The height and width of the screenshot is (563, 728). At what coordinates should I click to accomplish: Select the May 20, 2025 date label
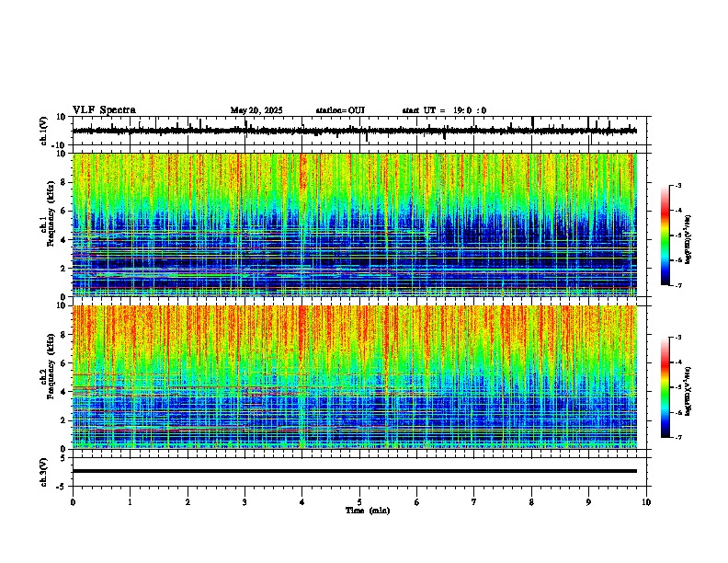point(256,110)
